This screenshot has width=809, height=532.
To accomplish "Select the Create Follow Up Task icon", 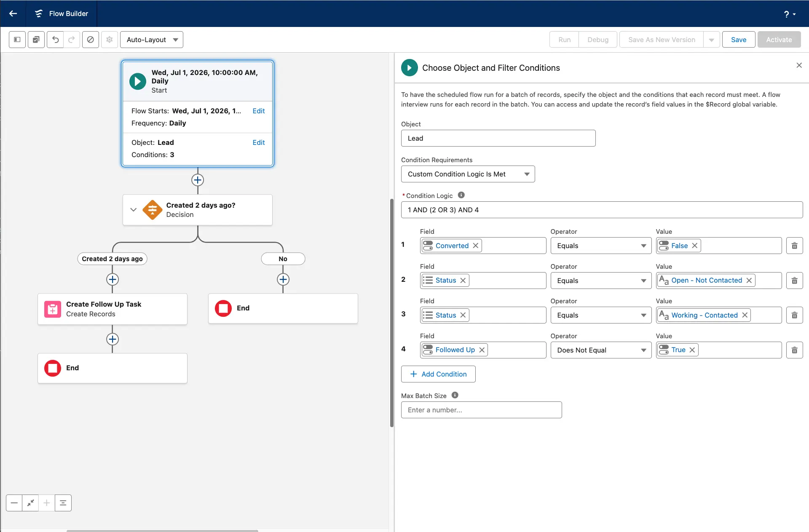I will [53, 309].
